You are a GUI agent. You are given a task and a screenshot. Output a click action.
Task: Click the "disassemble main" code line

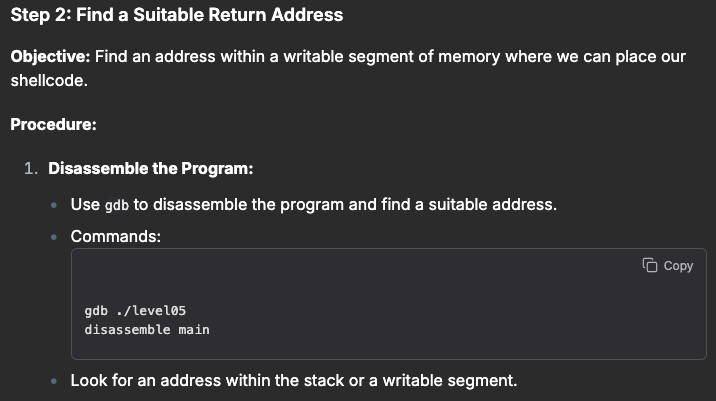point(147,329)
